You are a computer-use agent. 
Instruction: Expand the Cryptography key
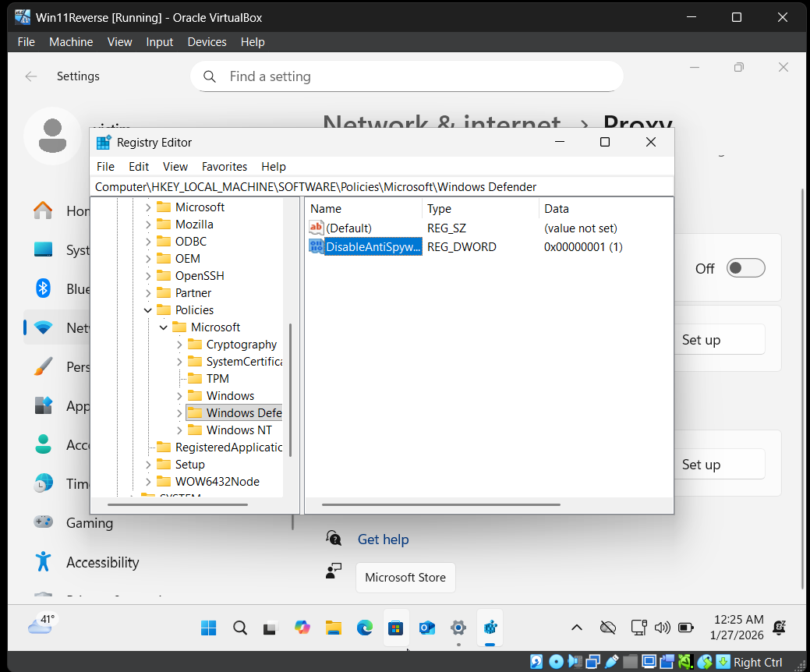179,345
